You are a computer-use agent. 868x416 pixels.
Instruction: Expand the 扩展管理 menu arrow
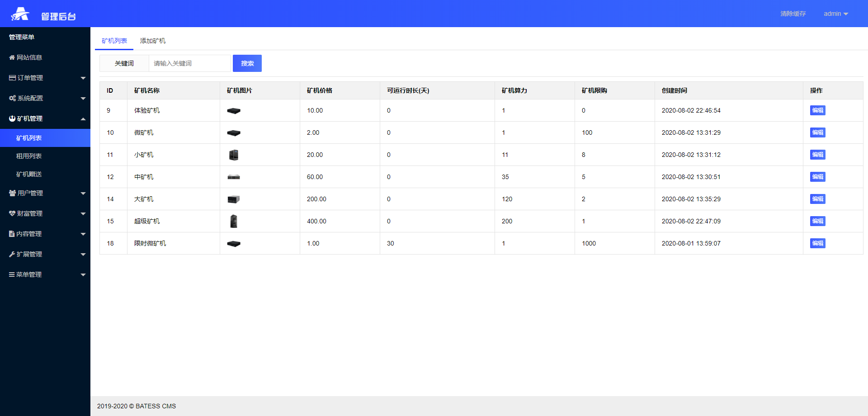[83, 255]
